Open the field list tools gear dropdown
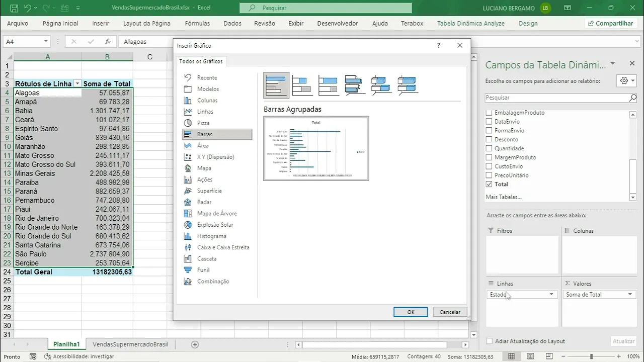 click(626, 80)
